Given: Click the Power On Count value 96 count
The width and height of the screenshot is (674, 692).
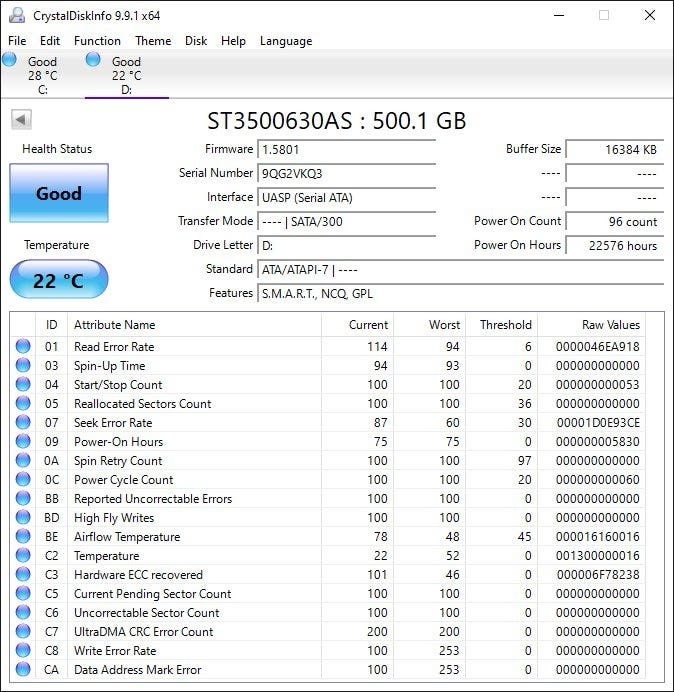Looking at the screenshot, I should click(x=615, y=222).
